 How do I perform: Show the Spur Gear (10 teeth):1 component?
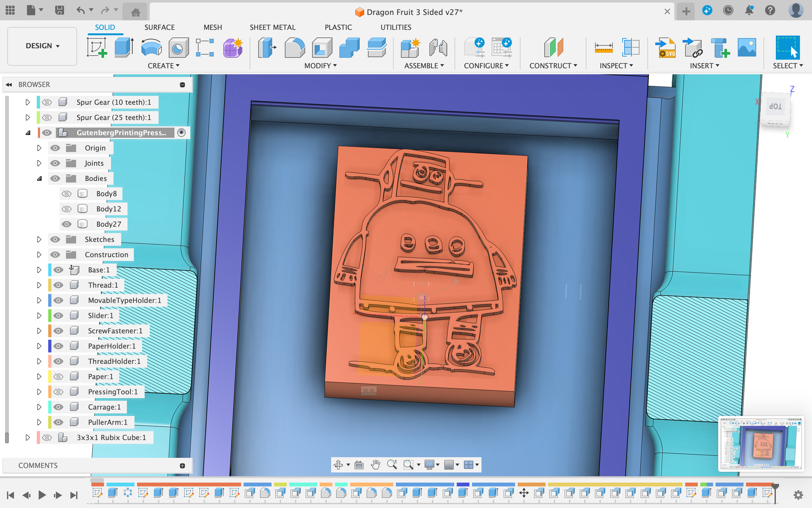pos(47,102)
